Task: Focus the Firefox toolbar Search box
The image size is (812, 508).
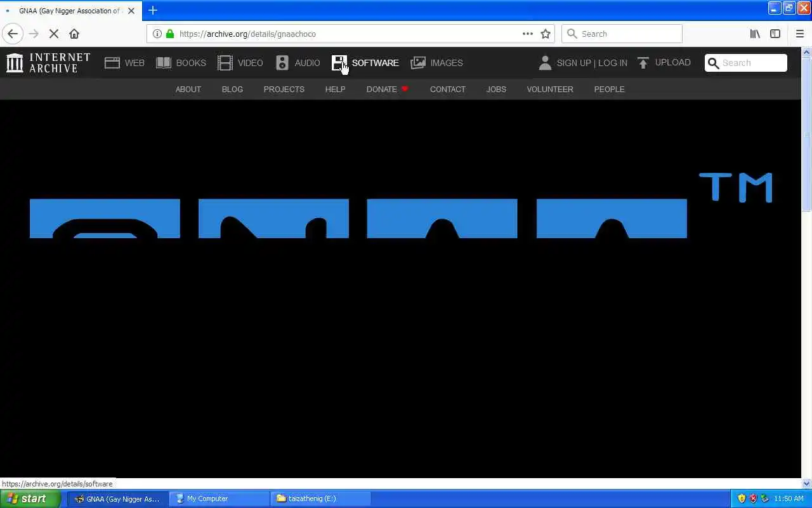Action: click(622, 34)
